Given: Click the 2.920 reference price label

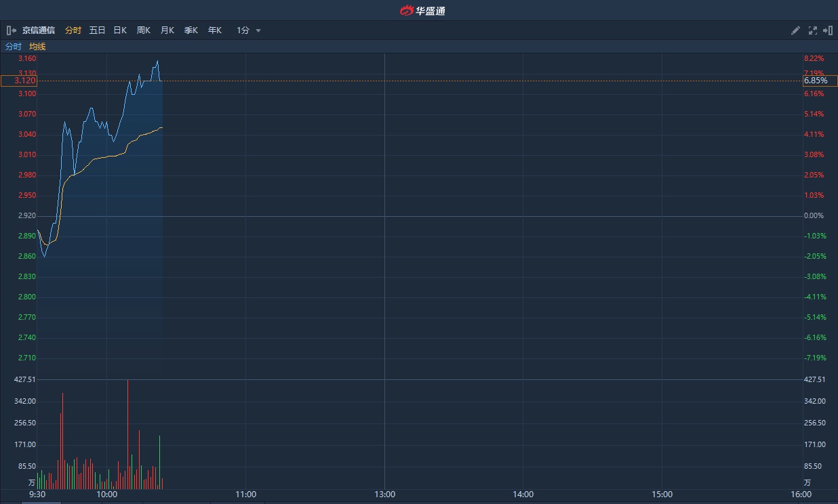Looking at the screenshot, I should coord(27,216).
